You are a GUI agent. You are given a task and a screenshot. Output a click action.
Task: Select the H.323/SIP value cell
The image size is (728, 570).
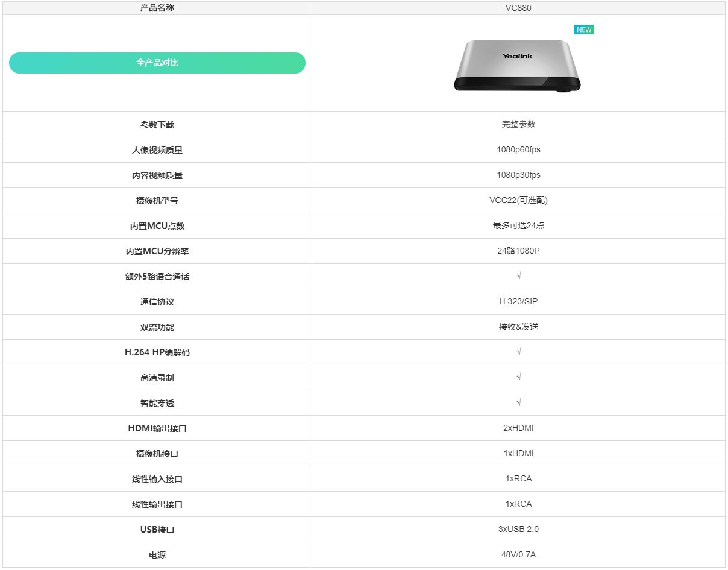click(x=519, y=301)
